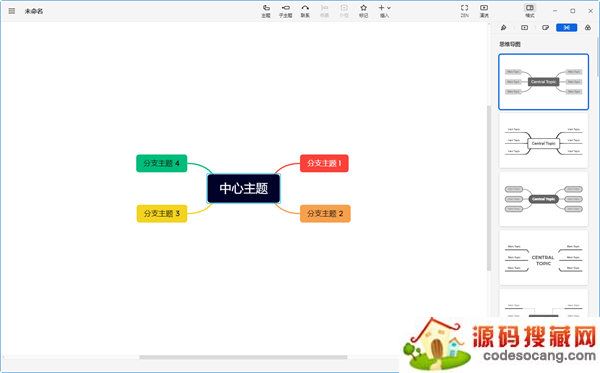Click the 未命名 document title
This screenshot has height=373, width=600.
pyautogui.click(x=34, y=11)
